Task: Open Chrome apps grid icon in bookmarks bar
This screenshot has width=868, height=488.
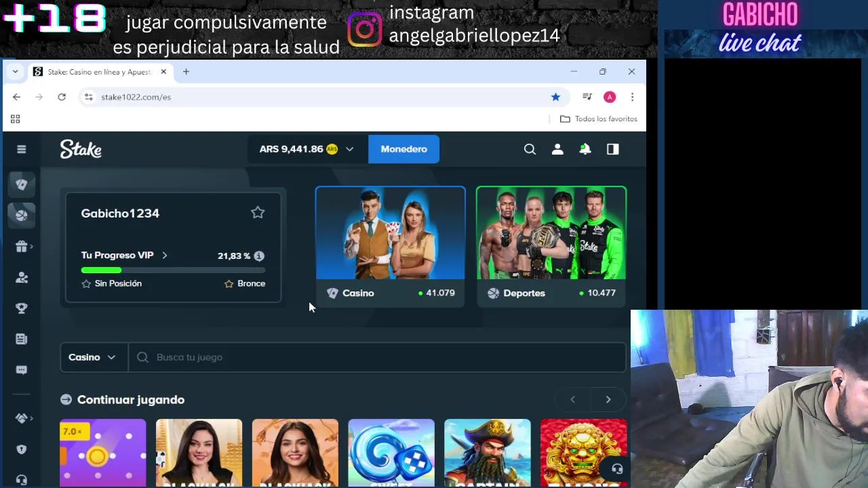Action: click(15, 119)
